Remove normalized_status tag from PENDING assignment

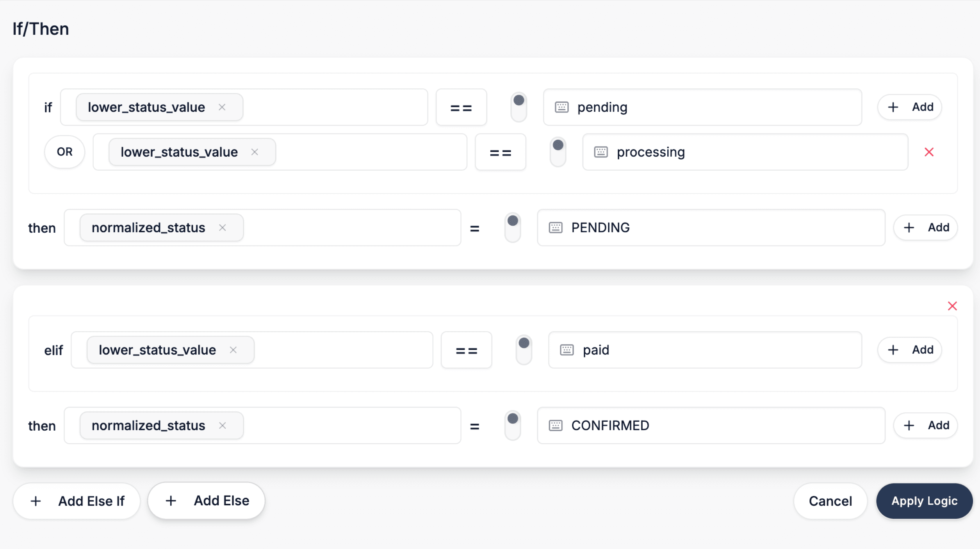(x=223, y=228)
